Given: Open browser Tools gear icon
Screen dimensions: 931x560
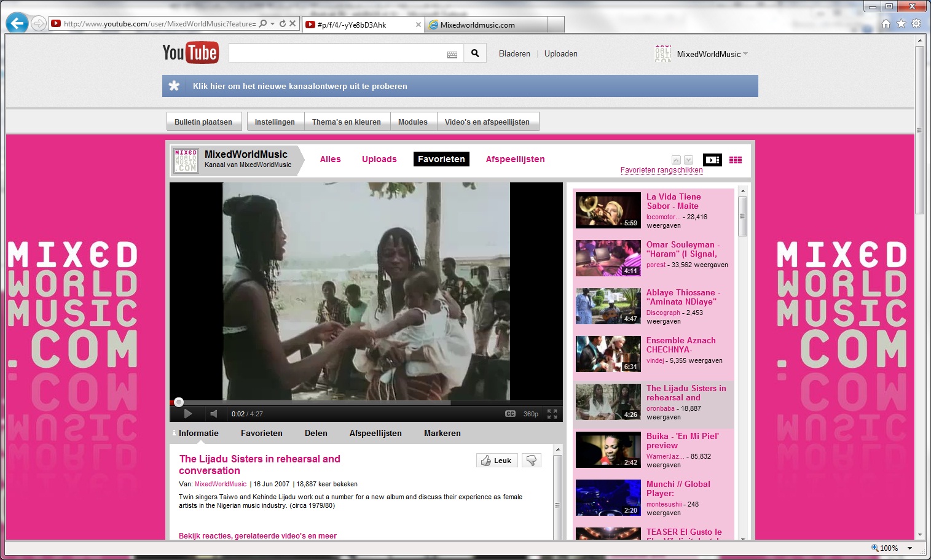Looking at the screenshot, I should tap(916, 23).
